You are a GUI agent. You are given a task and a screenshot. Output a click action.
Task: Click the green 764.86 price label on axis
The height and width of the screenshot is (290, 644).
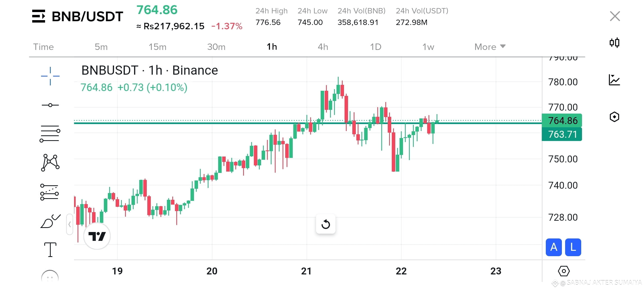562,121
